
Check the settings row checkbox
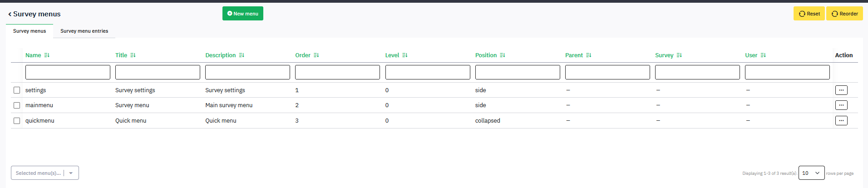(17, 90)
